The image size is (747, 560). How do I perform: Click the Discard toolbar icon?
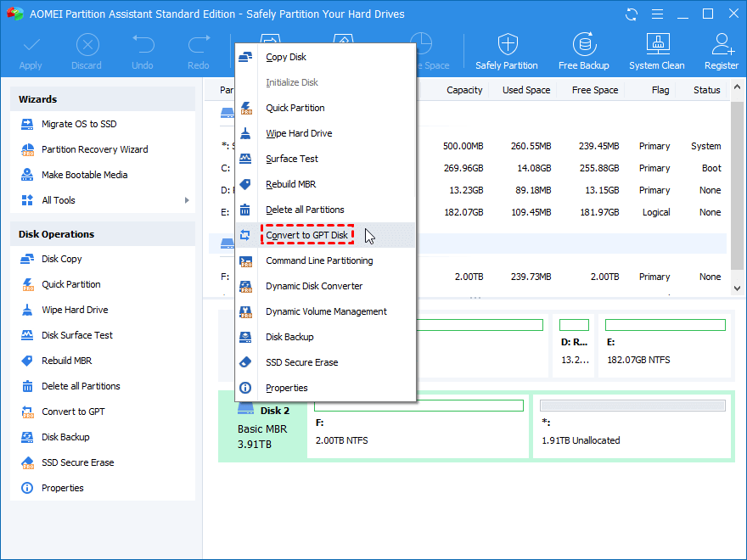tap(87, 46)
